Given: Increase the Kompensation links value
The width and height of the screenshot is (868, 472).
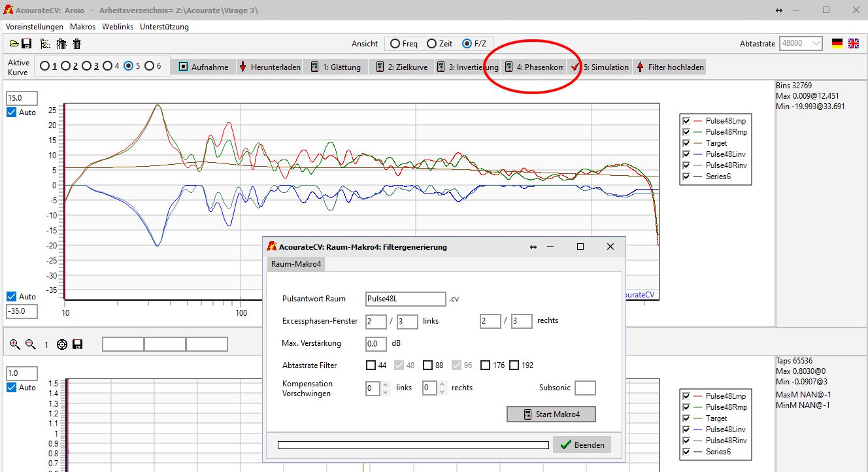Looking at the screenshot, I should [386, 384].
